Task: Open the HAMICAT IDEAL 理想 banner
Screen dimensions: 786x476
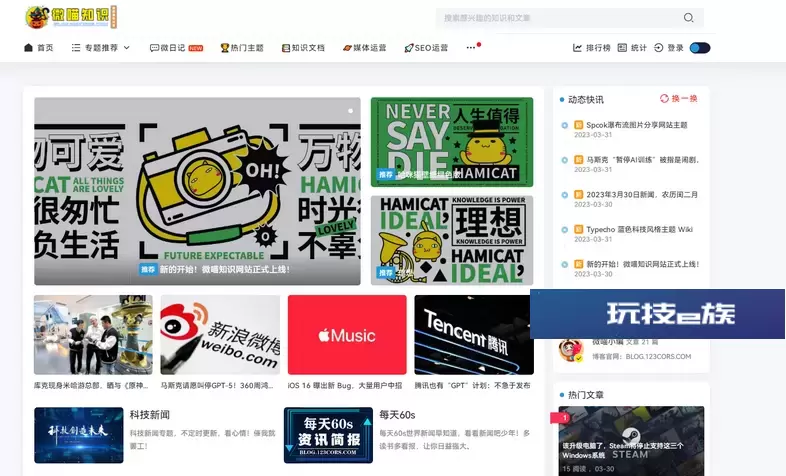Action: click(x=452, y=240)
